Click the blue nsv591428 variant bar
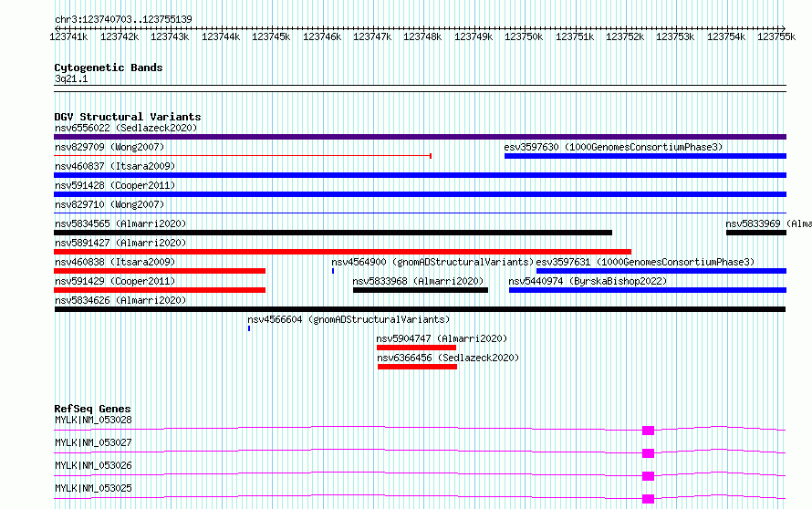Image resolution: width=812 pixels, height=509 pixels. click(420, 194)
